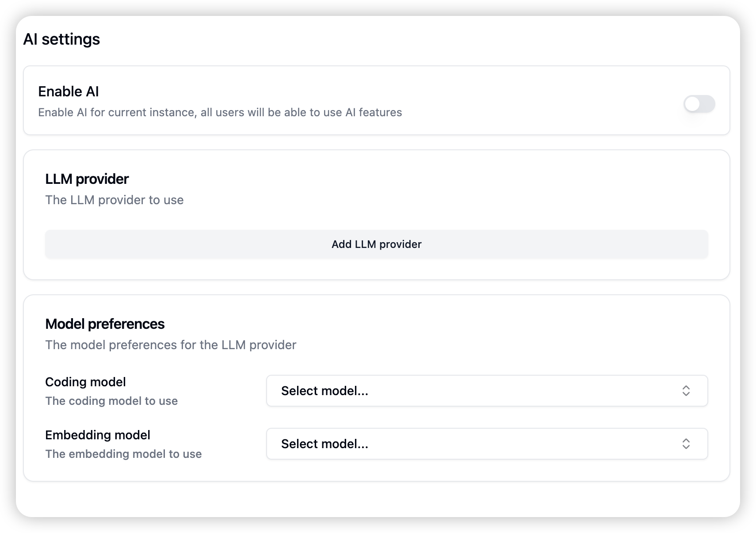Image resolution: width=756 pixels, height=533 pixels.
Task: Click the Enable AI description text
Action: (220, 112)
